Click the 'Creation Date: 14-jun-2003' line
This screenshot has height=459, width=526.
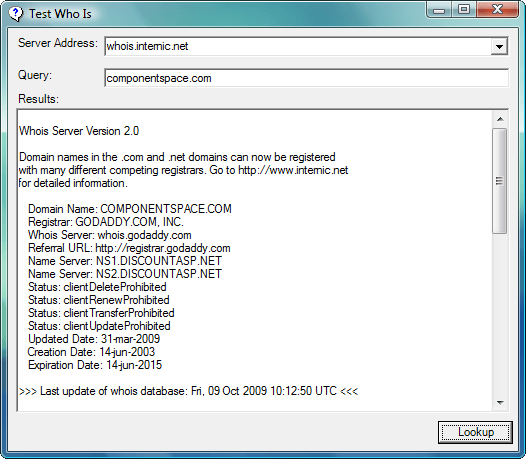click(x=91, y=352)
